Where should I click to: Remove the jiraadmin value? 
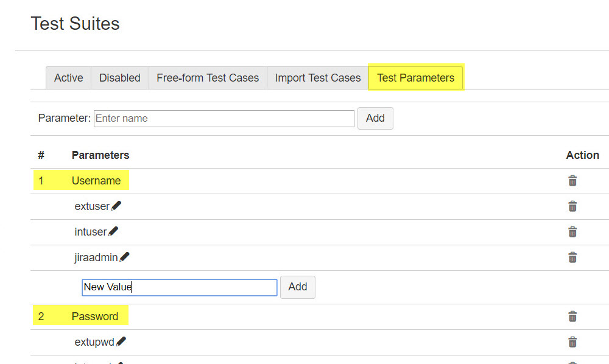coord(572,257)
